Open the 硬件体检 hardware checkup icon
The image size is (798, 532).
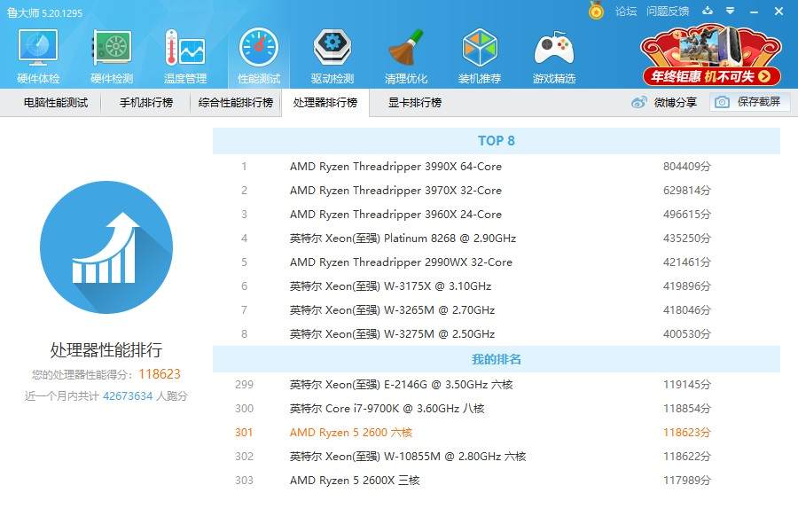[38, 55]
